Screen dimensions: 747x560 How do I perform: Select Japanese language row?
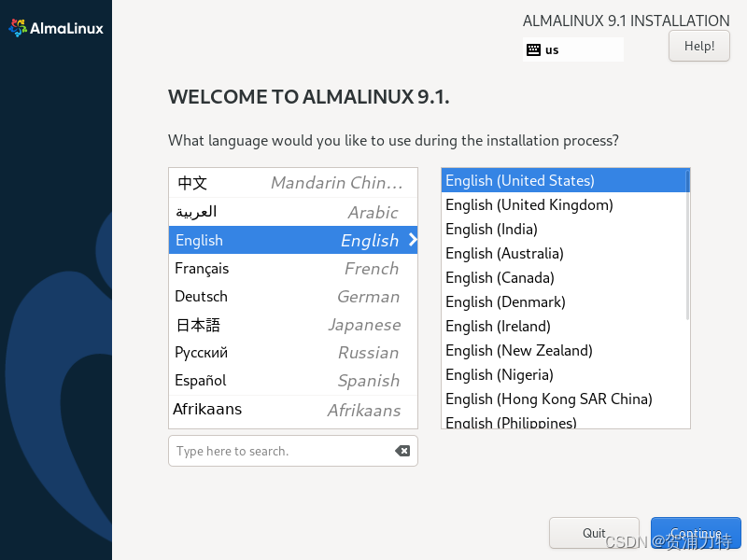click(x=293, y=325)
